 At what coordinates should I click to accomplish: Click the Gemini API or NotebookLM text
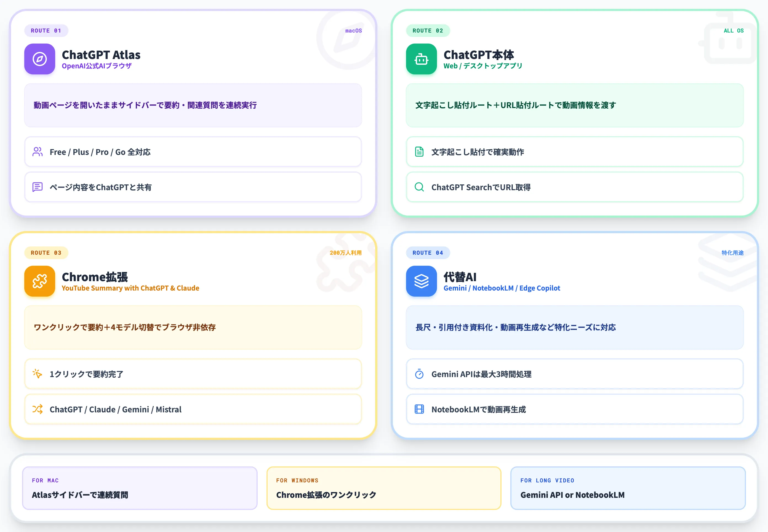572,495
